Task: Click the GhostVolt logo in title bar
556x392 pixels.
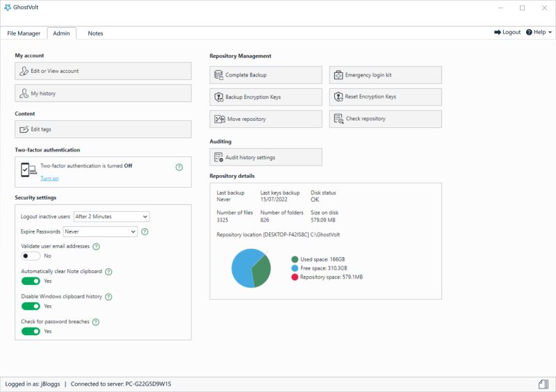Action: (x=8, y=7)
